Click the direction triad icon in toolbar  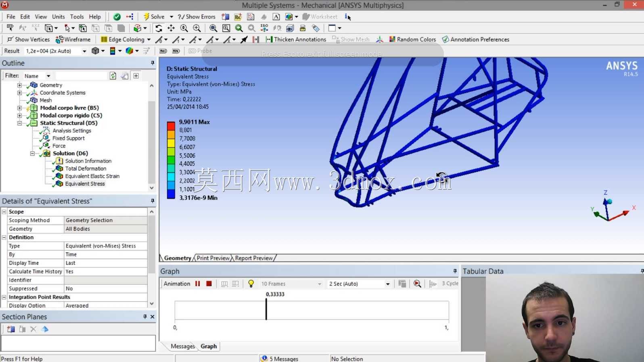coord(379,39)
